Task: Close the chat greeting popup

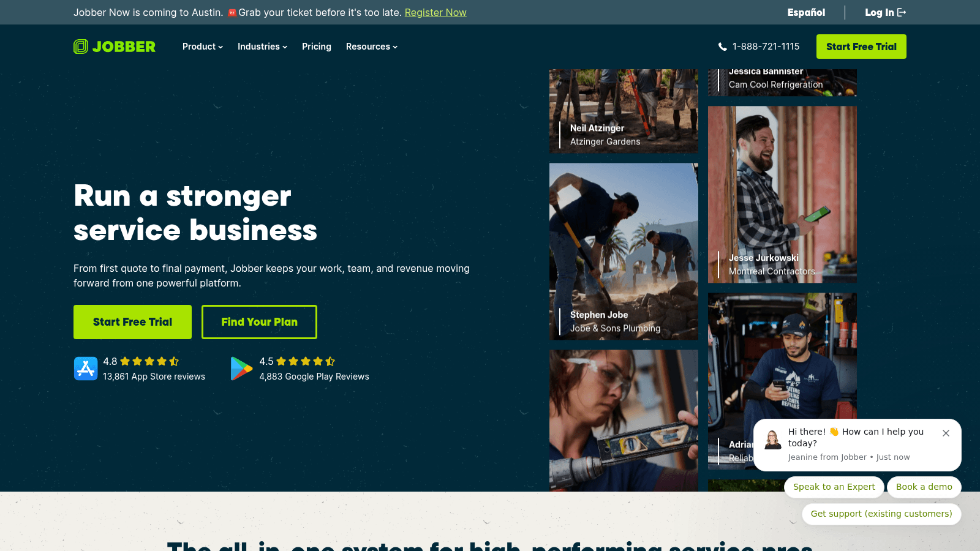Action: 946,433
